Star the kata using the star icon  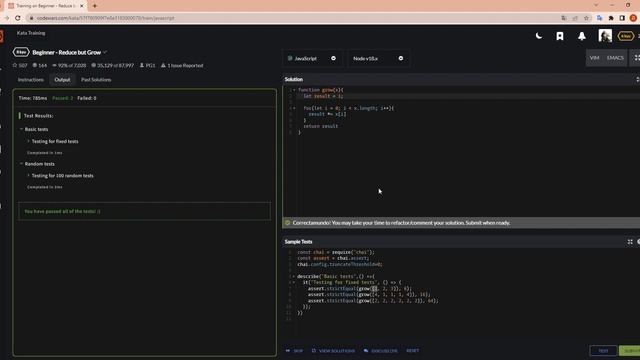[x=15, y=65]
